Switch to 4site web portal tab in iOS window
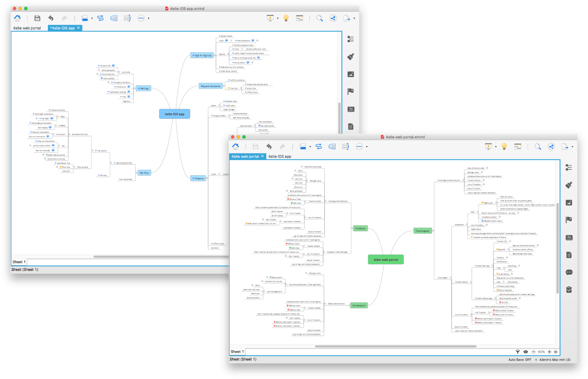The height and width of the screenshot is (379, 588). [27, 28]
